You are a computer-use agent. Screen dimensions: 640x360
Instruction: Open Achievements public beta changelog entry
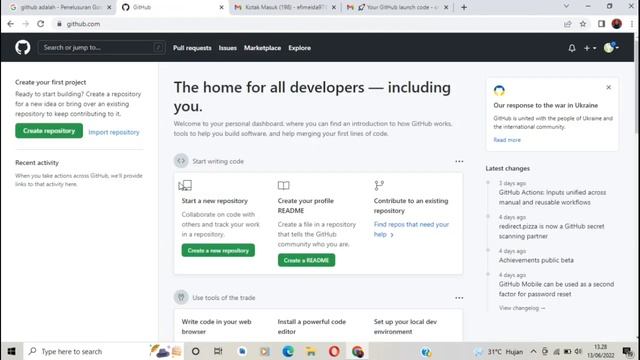point(536,260)
